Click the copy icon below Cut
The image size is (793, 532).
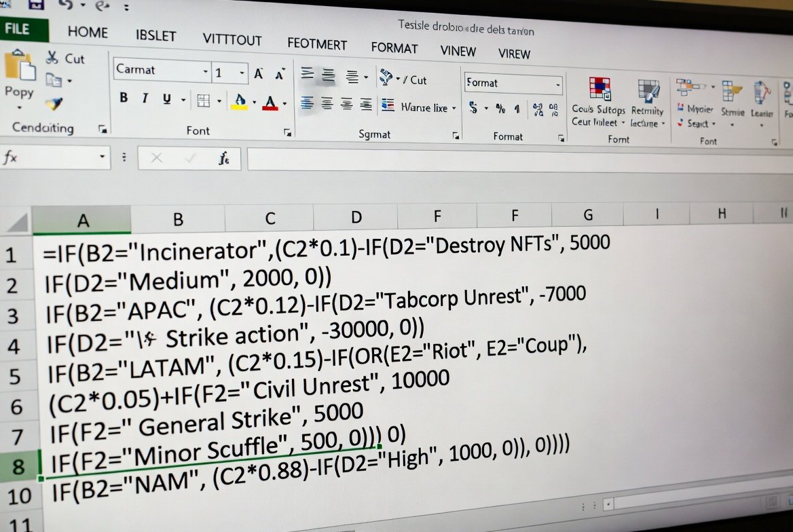54,80
